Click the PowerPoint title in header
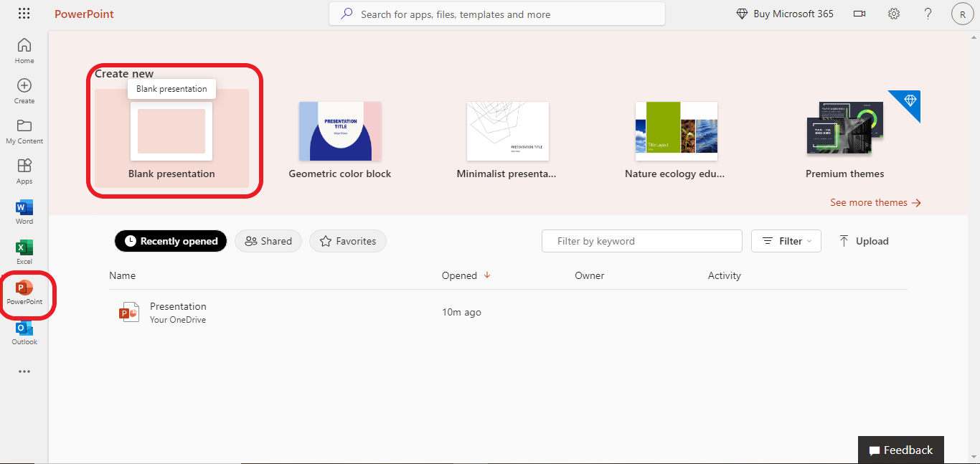980x464 pixels. click(84, 14)
